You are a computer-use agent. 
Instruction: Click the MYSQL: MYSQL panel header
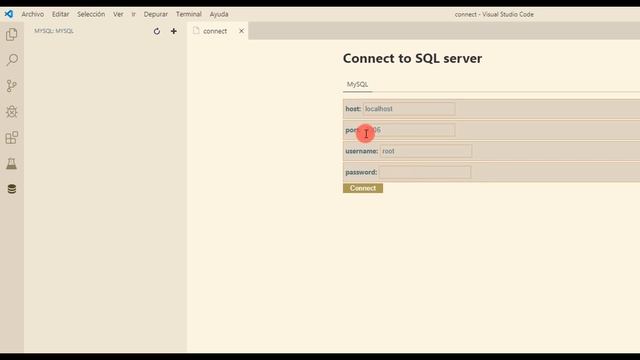pyautogui.click(x=54, y=31)
